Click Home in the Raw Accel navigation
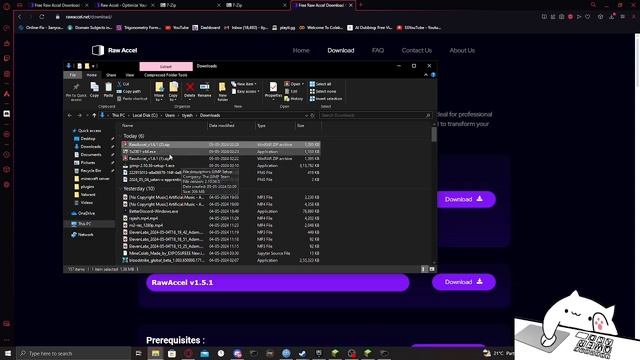 (301, 50)
